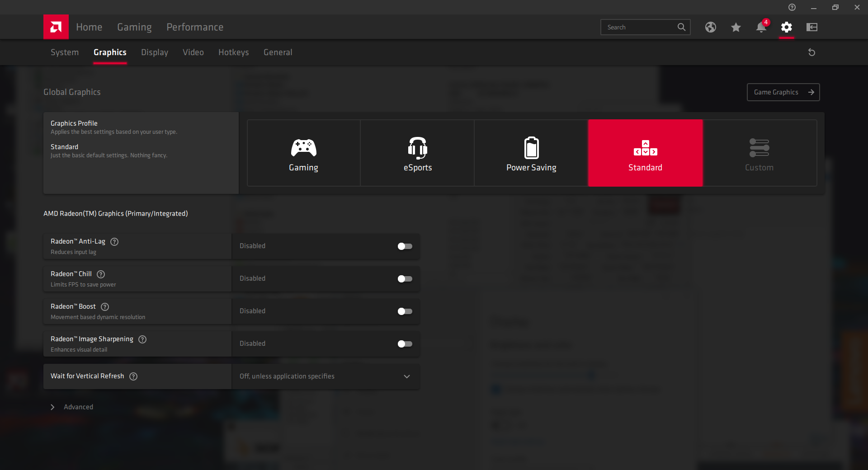
Task: Show help for Radeon Image Sharpening
Action: (142, 339)
